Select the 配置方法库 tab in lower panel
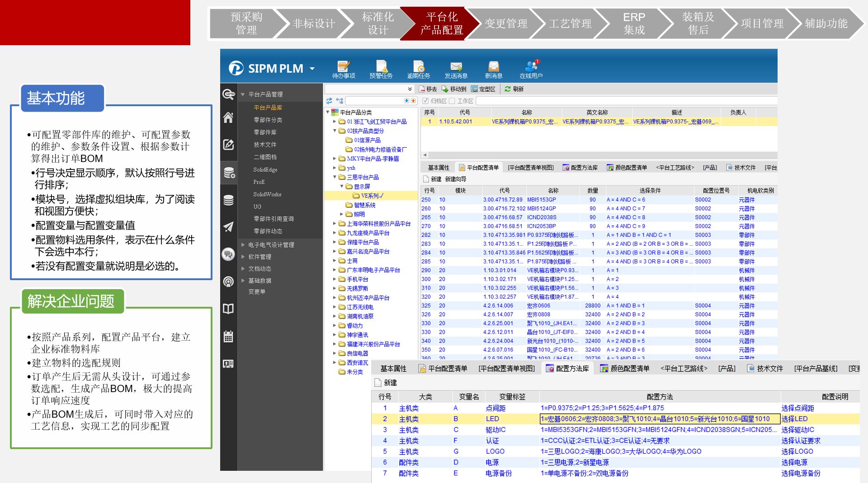Screen dimensions: 868x483 (x=568, y=369)
